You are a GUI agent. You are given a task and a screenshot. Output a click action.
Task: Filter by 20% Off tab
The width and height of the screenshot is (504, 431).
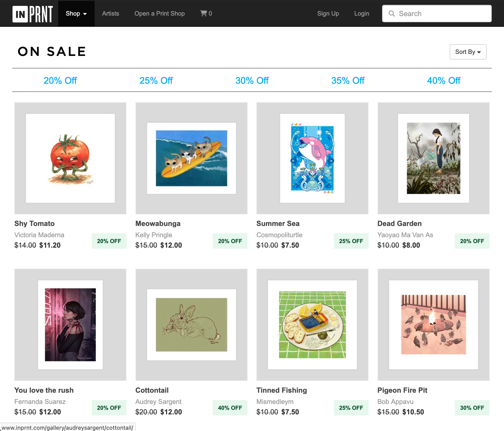[x=60, y=81]
